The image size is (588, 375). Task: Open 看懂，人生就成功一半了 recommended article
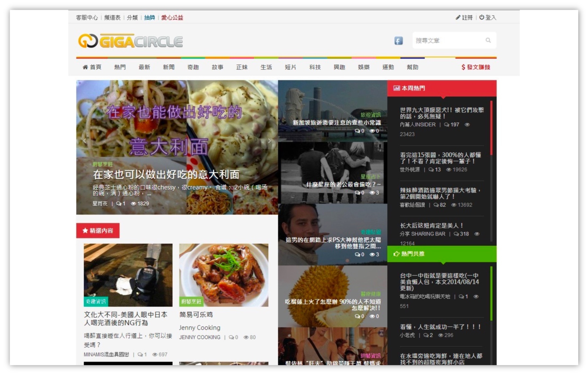click(x=440, y=327)
